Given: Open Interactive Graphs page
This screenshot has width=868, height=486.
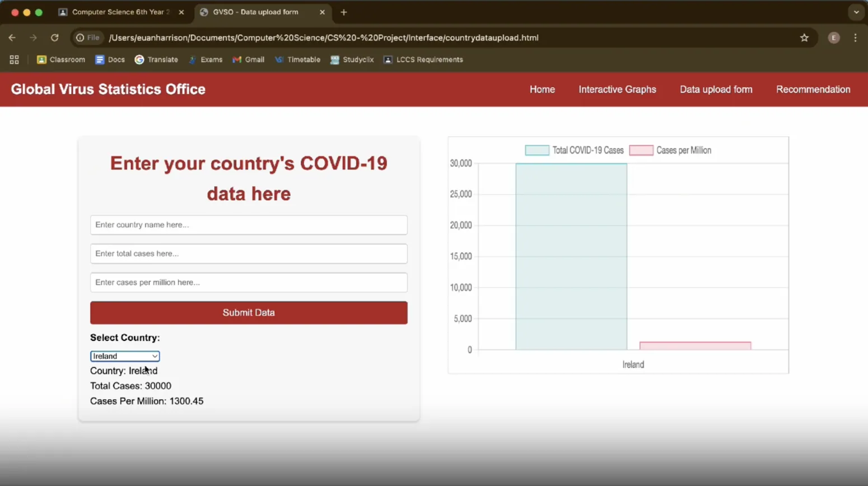Looking at the screenshot, I should point(617,89).
